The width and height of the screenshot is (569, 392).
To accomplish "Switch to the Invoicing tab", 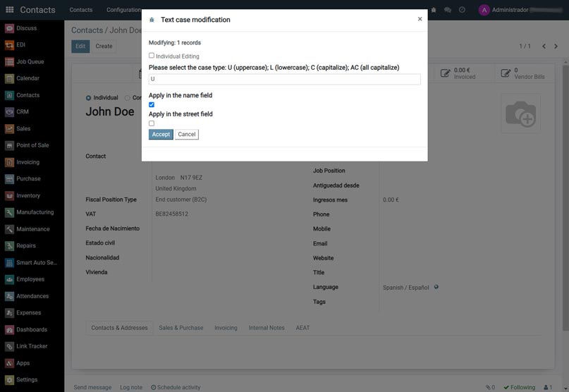I will pyautogui.click(x=226, y=328).
